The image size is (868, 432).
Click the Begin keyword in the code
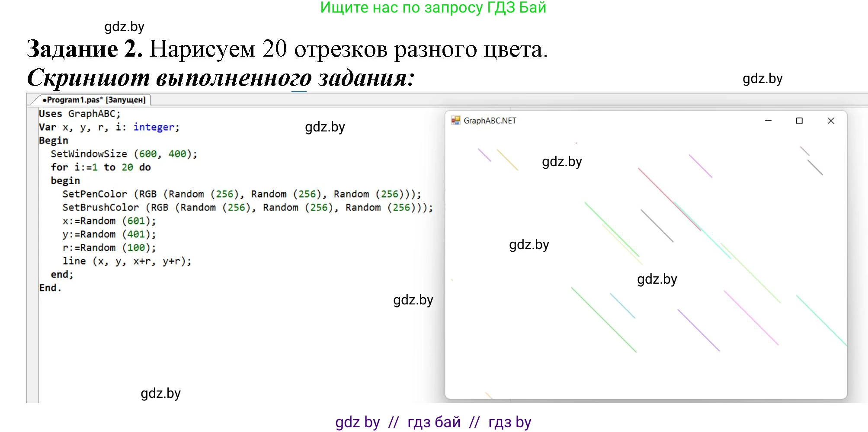53,140
